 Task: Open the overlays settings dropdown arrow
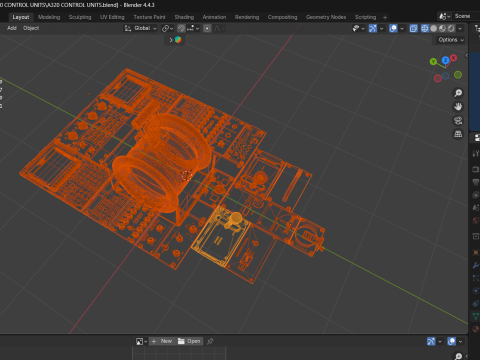402,28
